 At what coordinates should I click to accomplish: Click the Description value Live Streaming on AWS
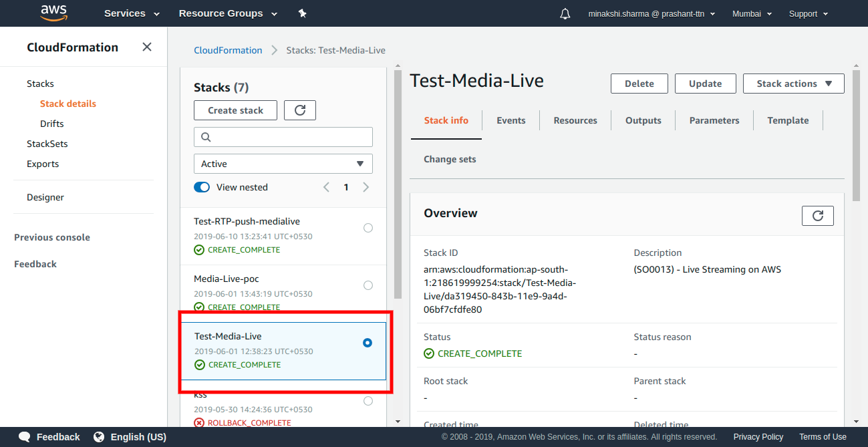[708, 269]
